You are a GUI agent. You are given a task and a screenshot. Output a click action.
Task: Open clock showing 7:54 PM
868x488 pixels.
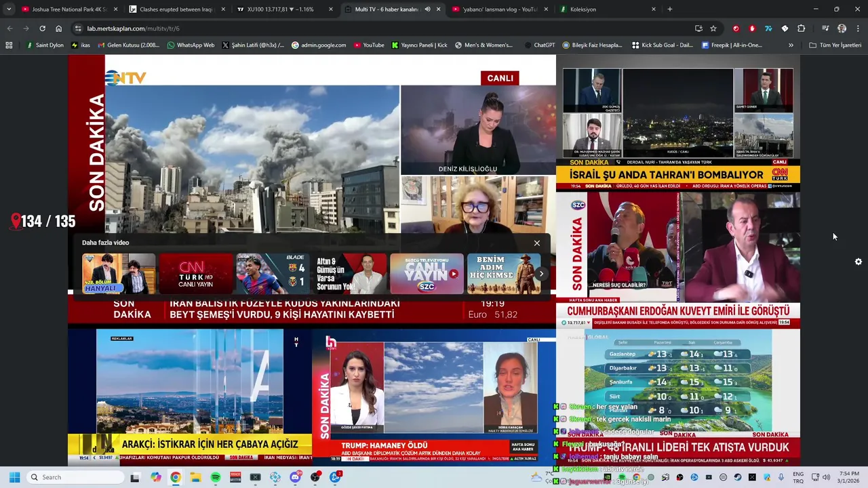pyautogui.click(x=849, y=477)
